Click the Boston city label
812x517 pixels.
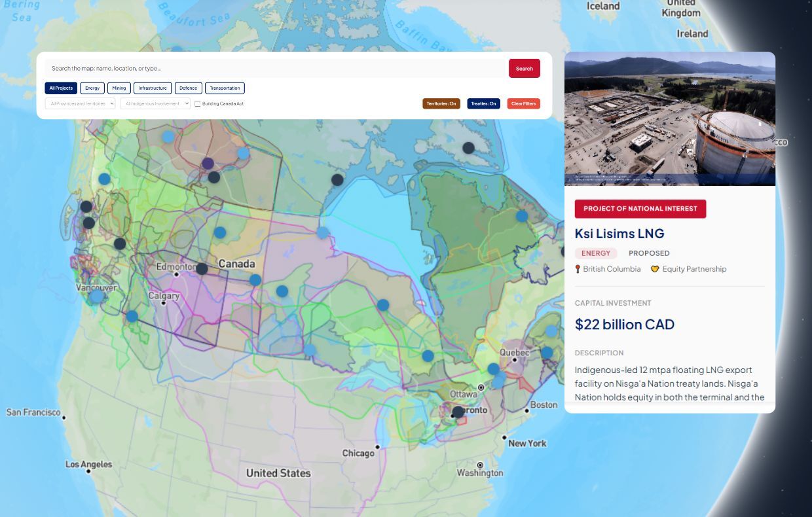[x=544, y=405]
